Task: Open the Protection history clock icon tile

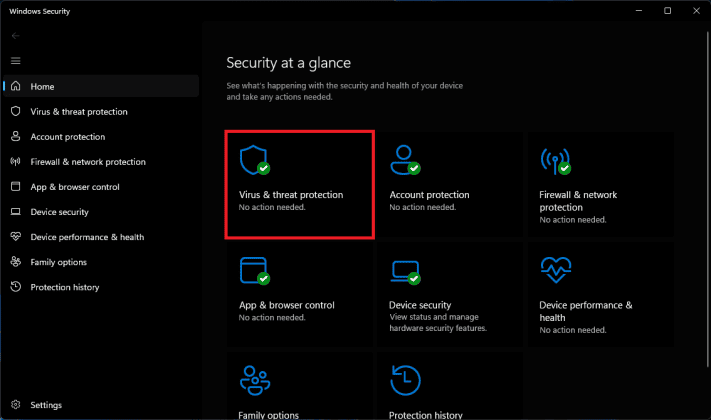Action: 403,381
